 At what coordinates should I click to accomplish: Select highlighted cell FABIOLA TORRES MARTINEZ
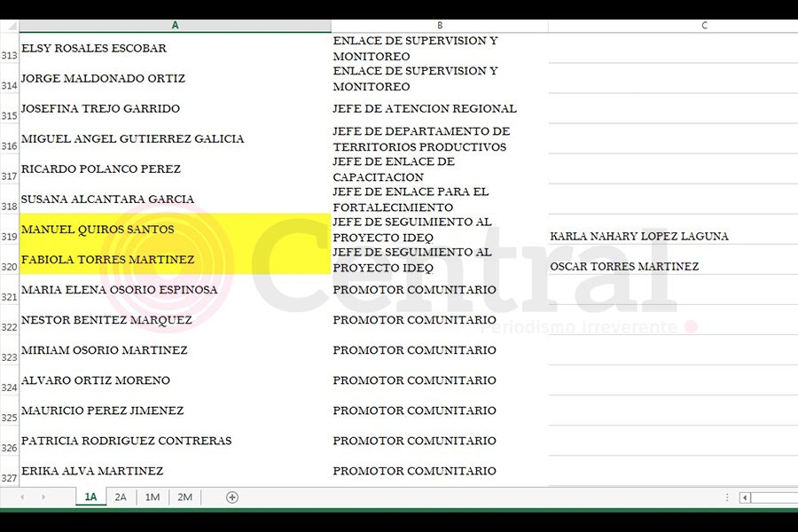pos(175,259)
